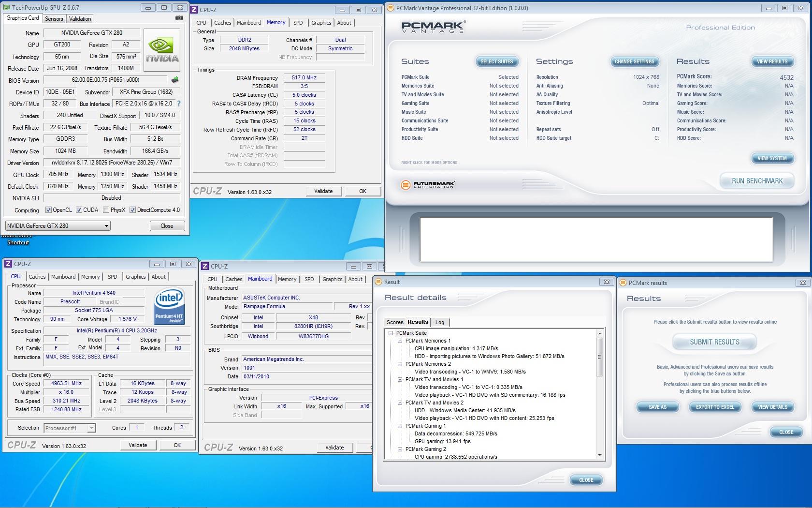Click the GPU-Z title bar icon
812x508 pixels.
click(x=7, y=7)
